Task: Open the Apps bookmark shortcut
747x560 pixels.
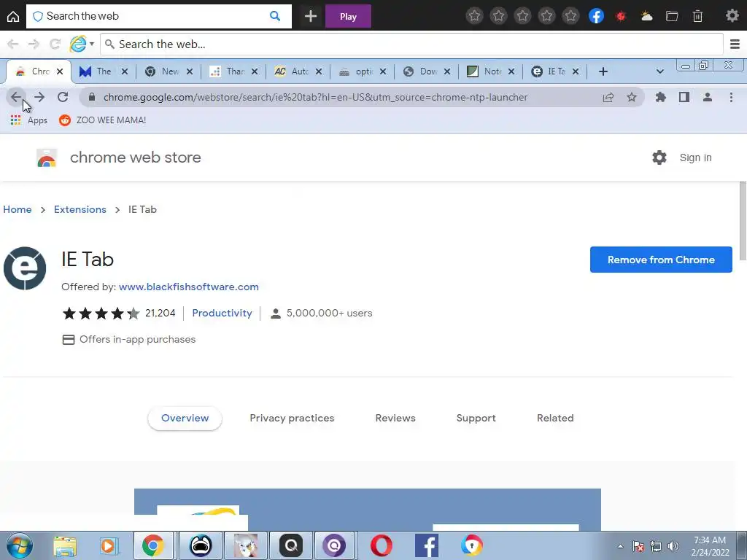Action: [x=28, y=120]
